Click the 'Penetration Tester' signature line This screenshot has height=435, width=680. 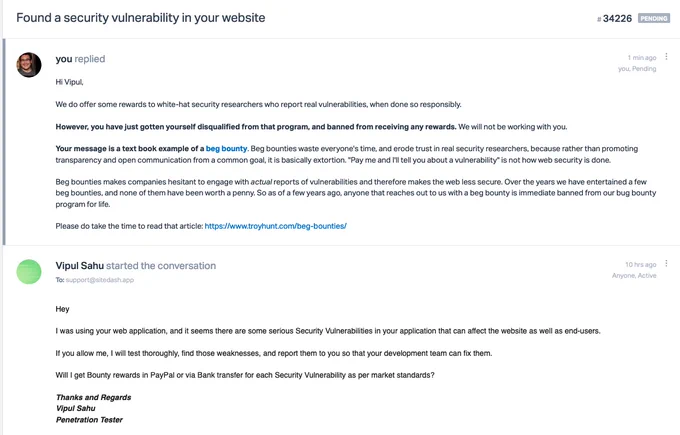pos(89,420)
